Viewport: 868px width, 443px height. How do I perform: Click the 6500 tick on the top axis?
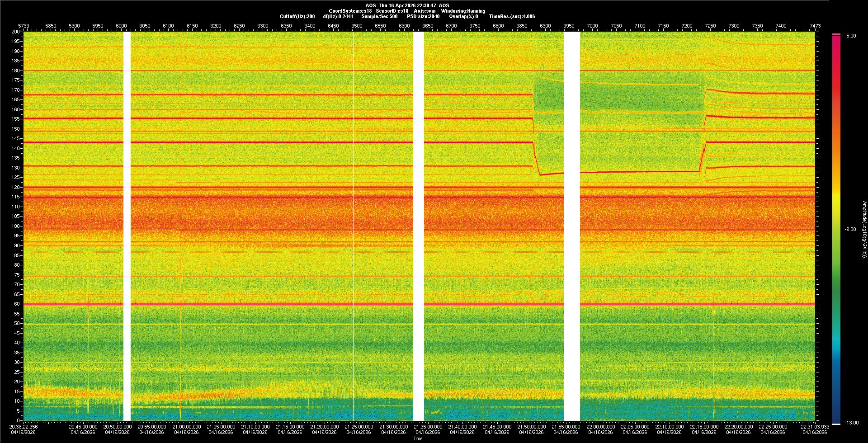click(x=357, y=26)
